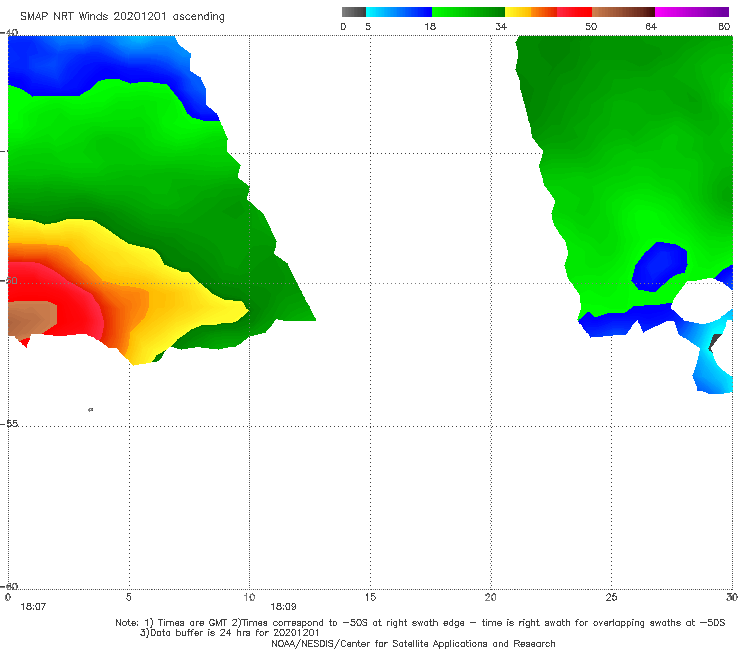This screenshot has height=650, width=740.
Task: Click the longitude axis label '25'
Action: tap(611, 597)
